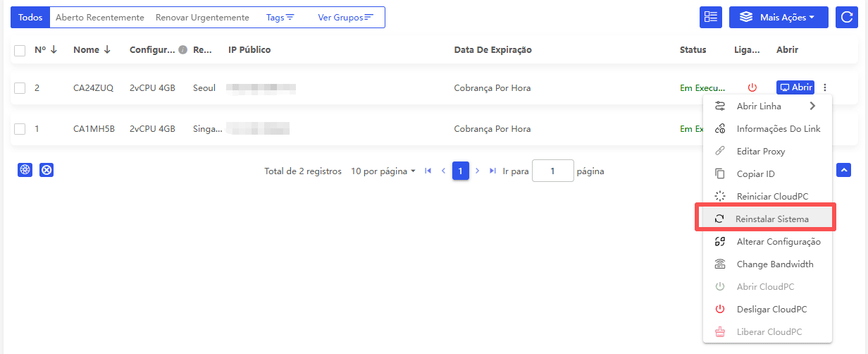Click the Desligar CloudPC red power icon
Screen dimensions: 868x354
point(720,310)
